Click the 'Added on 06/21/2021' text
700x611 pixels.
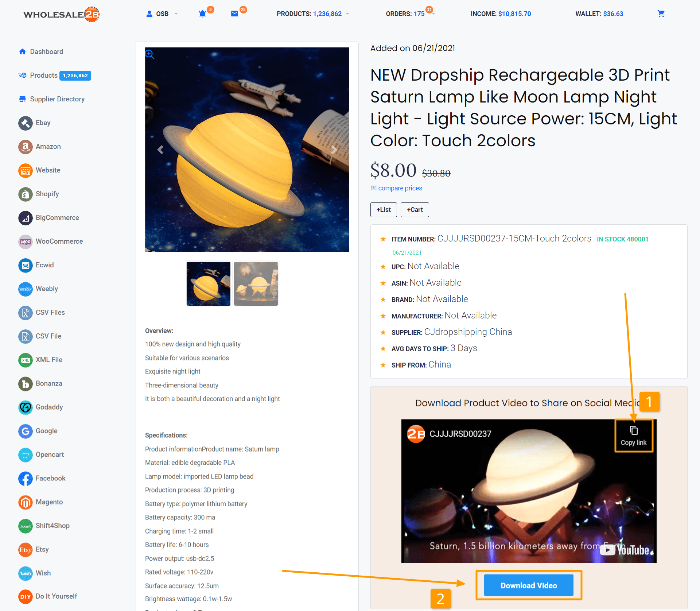click(413, 49)
